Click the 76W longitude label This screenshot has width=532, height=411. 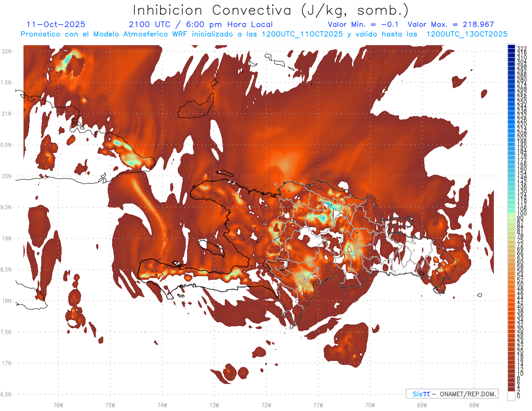click(58, 405)
